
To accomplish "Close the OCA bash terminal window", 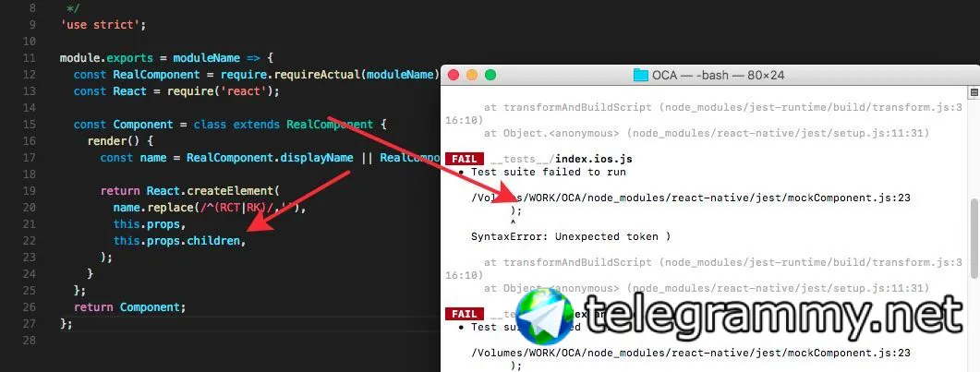I will 454,75.
